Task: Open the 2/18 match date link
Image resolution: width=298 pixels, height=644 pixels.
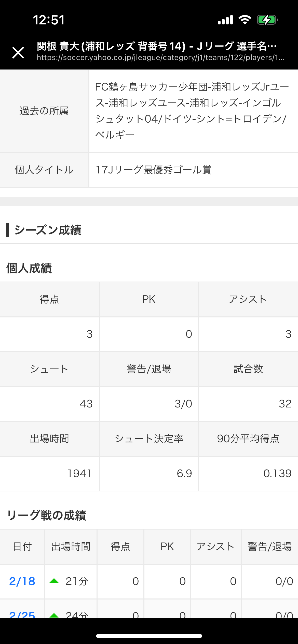Action: [22, 581]
